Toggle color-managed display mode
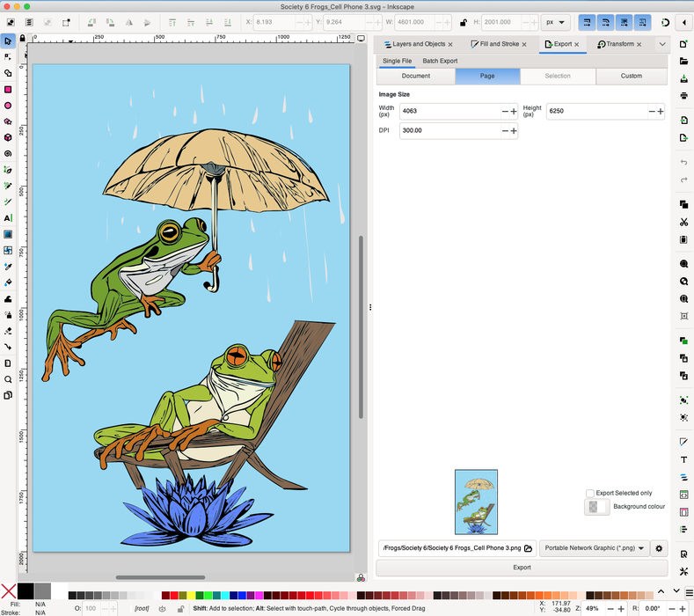 361,578
